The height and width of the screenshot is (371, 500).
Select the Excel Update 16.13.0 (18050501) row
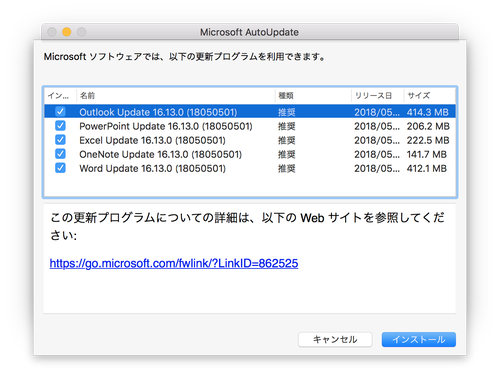click(250, 140)
